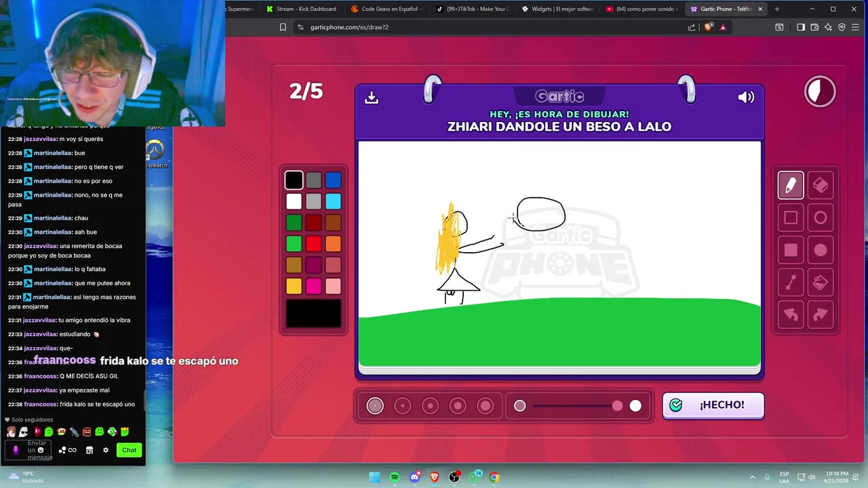Select the second brush size
This screenshot has width=868, height=488.
pyautogui.click(x=403, y=405)
